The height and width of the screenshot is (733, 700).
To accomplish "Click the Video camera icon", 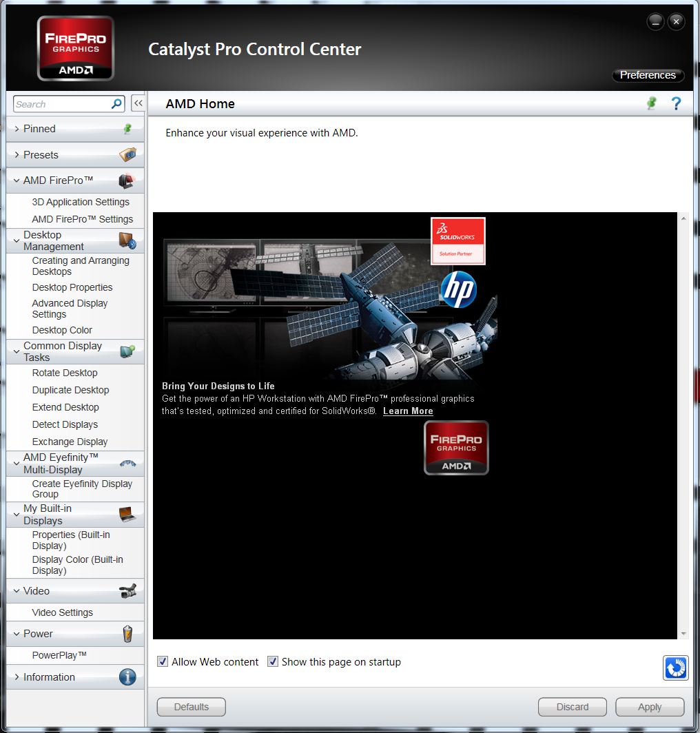I will [x=127, y=591].
